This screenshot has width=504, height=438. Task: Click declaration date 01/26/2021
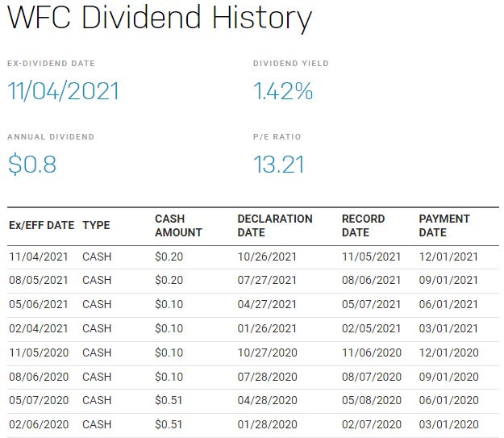click(x=267, y=328)
